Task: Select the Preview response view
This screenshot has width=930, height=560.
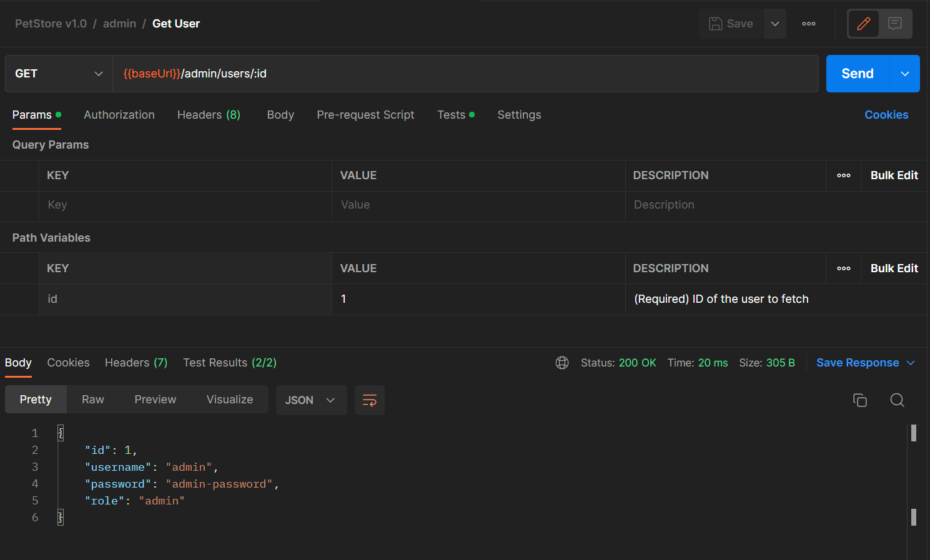Action: [156, 400]
